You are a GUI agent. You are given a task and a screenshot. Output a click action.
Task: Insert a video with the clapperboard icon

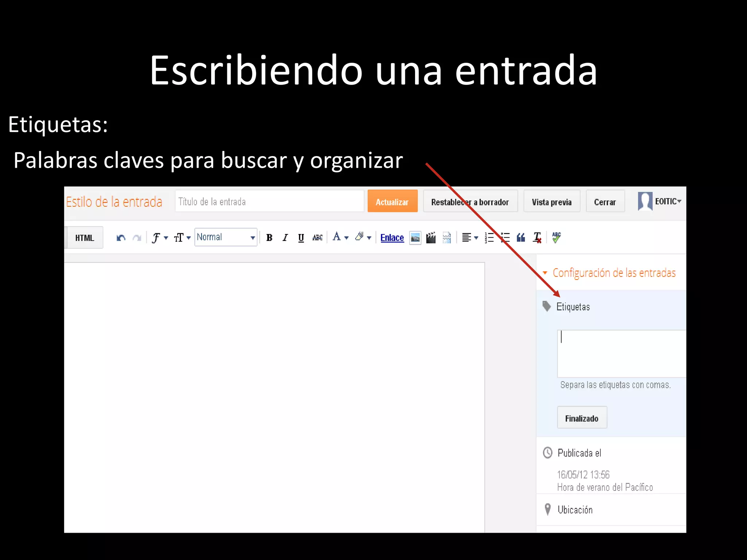coord(431,238)
